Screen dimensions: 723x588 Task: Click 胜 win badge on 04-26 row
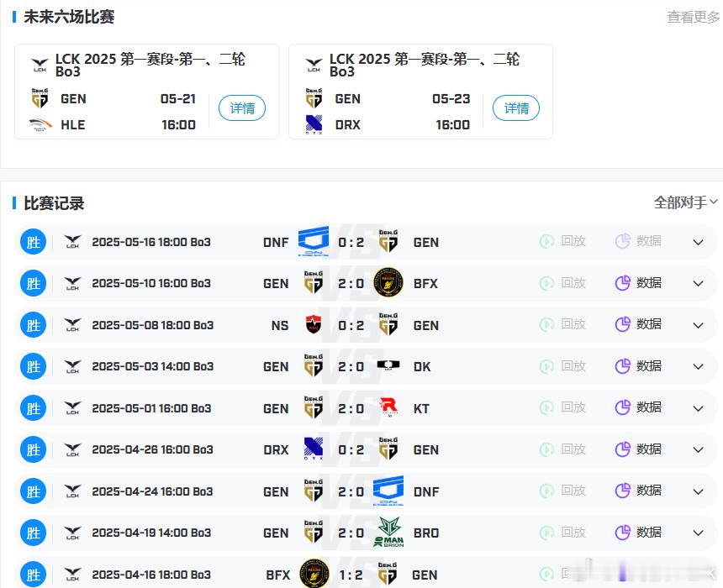[33, 449]
